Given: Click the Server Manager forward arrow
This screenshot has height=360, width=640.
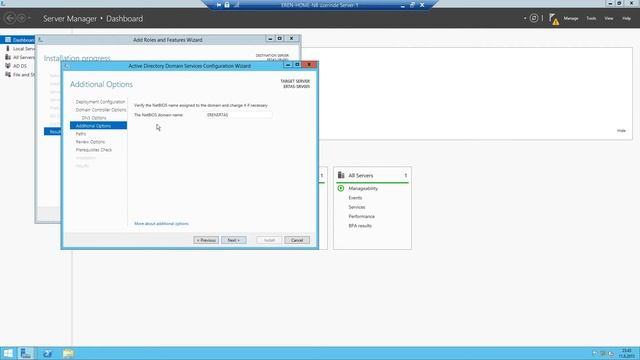Looking at the screenshot, I should click(21, 18).
